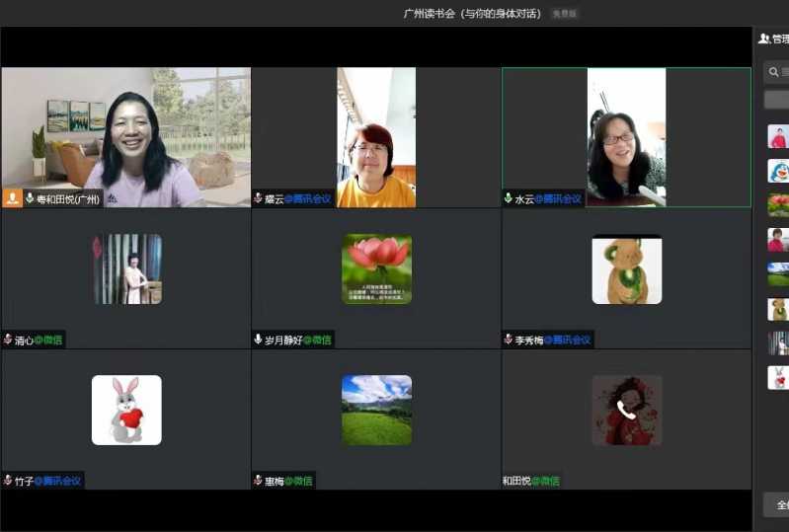Click the search field in members panel
The width and height of the screenshot is (789, 532).
click(779, 72)
